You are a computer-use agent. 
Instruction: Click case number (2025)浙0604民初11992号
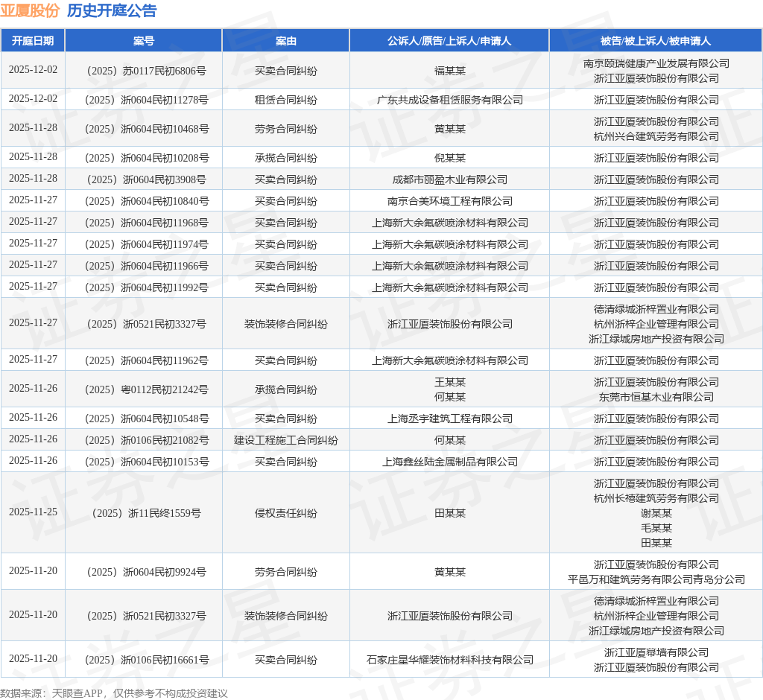(147, 288)
